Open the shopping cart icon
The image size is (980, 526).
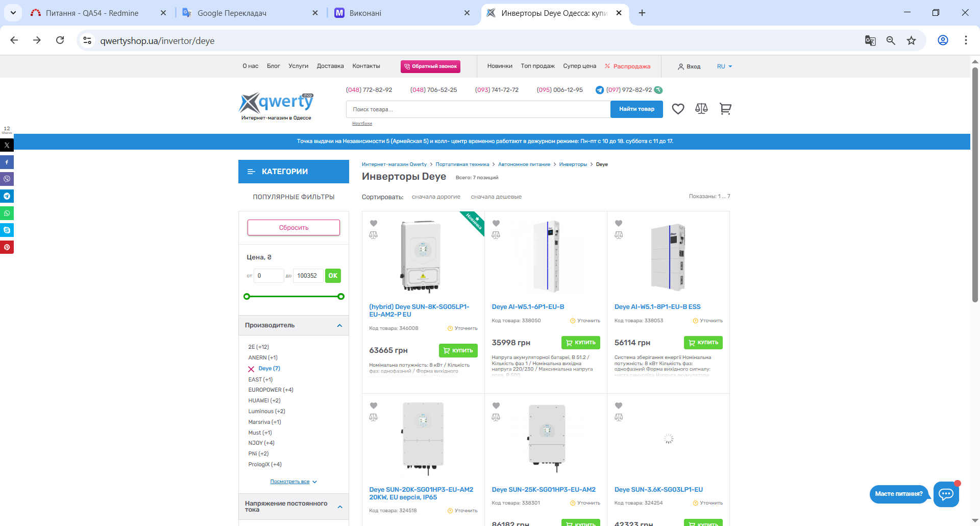tap(725, 109)
